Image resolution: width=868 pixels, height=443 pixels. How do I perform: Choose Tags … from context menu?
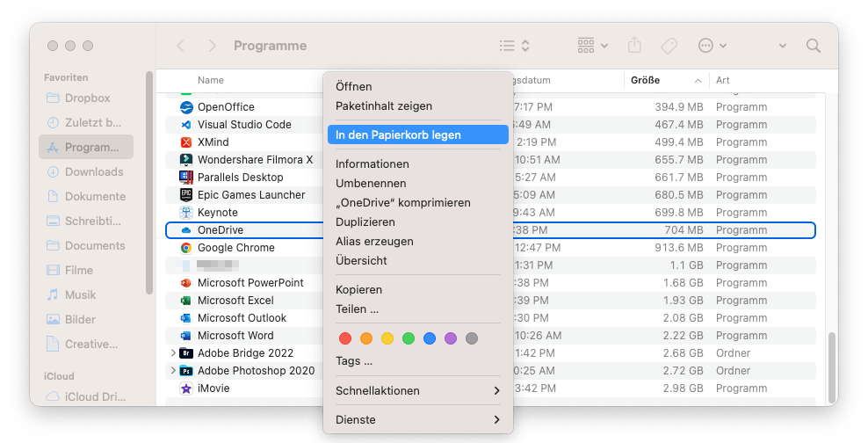click(418, 361)
